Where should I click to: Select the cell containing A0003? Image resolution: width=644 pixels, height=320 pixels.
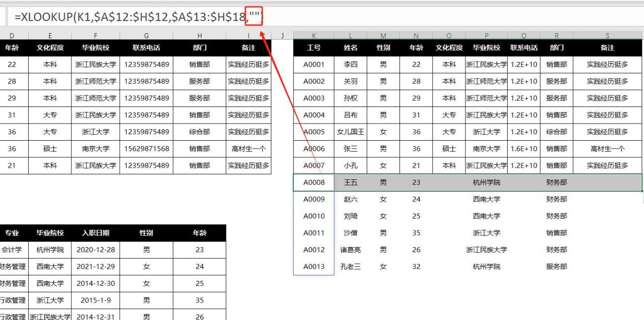[x=314, y=98]
